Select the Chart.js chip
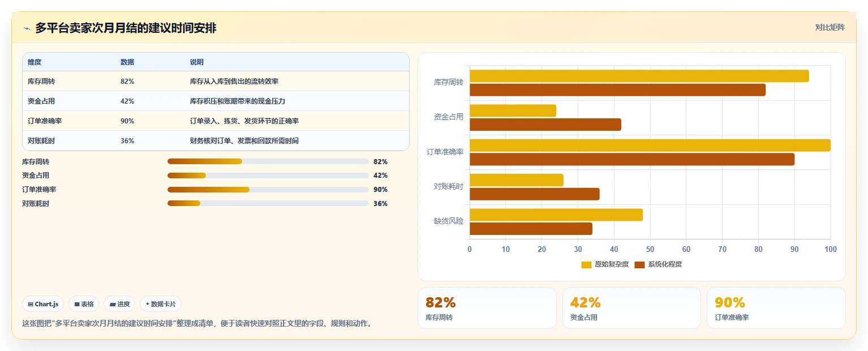This screenshot has height=351, width=868. point(44,304)
